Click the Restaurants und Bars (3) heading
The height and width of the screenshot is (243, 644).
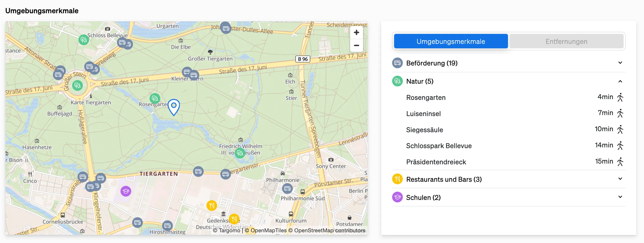tap(444, 179)
